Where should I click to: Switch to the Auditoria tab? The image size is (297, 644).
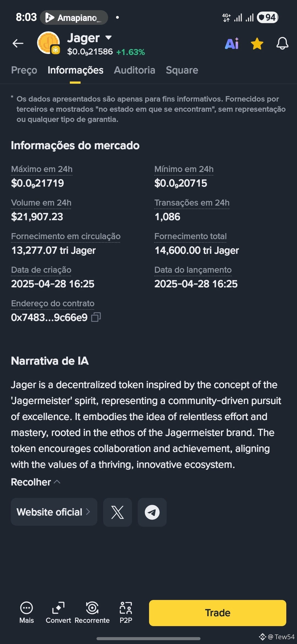(134, 70)
